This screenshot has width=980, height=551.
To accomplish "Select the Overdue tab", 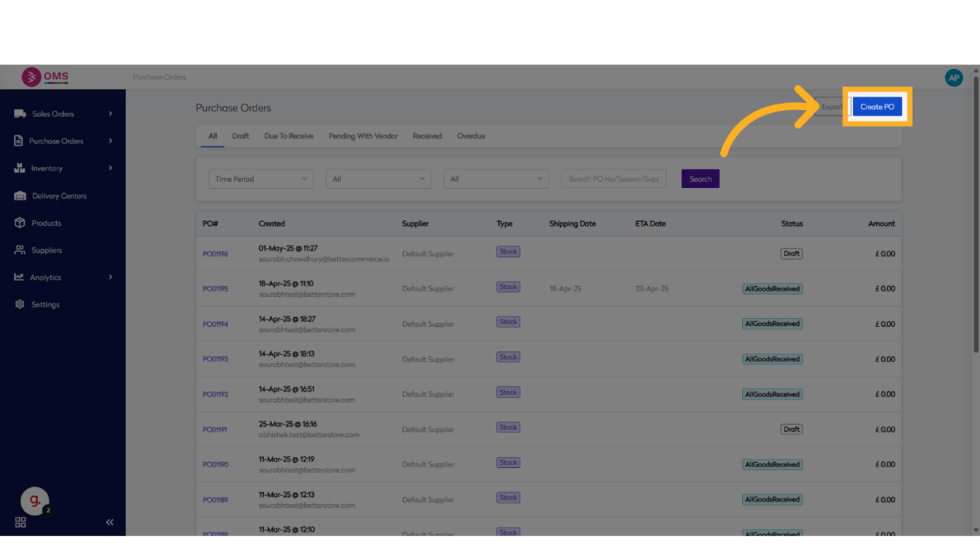I will 470,136.
